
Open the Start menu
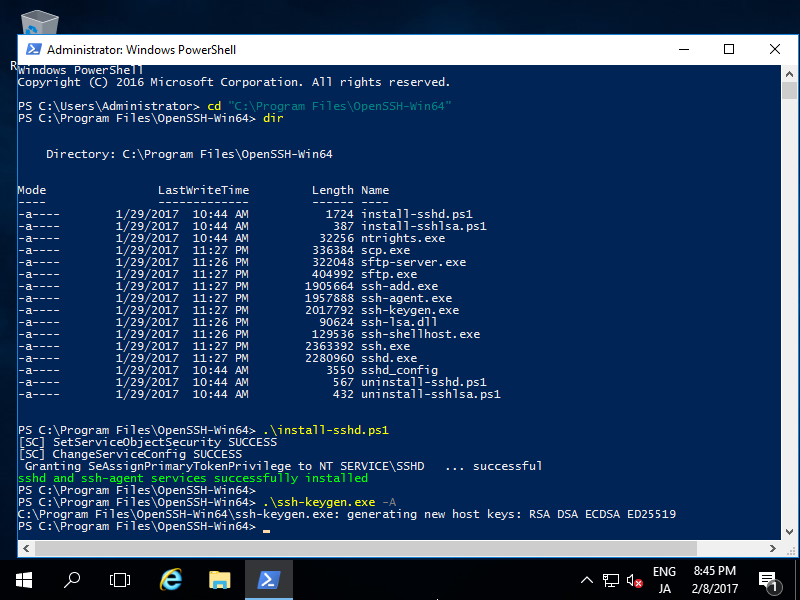(22, 580)
